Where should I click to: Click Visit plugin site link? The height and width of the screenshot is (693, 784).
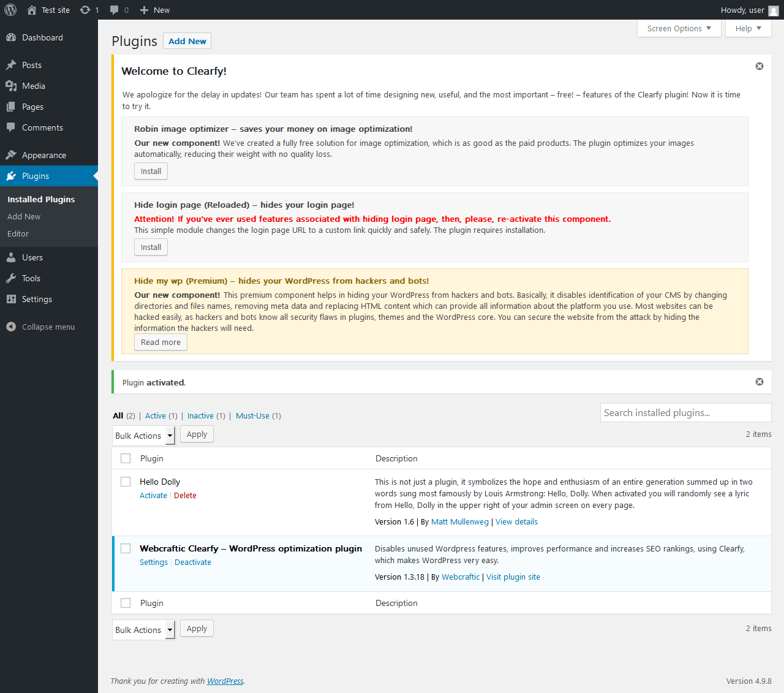pos(513,577)
